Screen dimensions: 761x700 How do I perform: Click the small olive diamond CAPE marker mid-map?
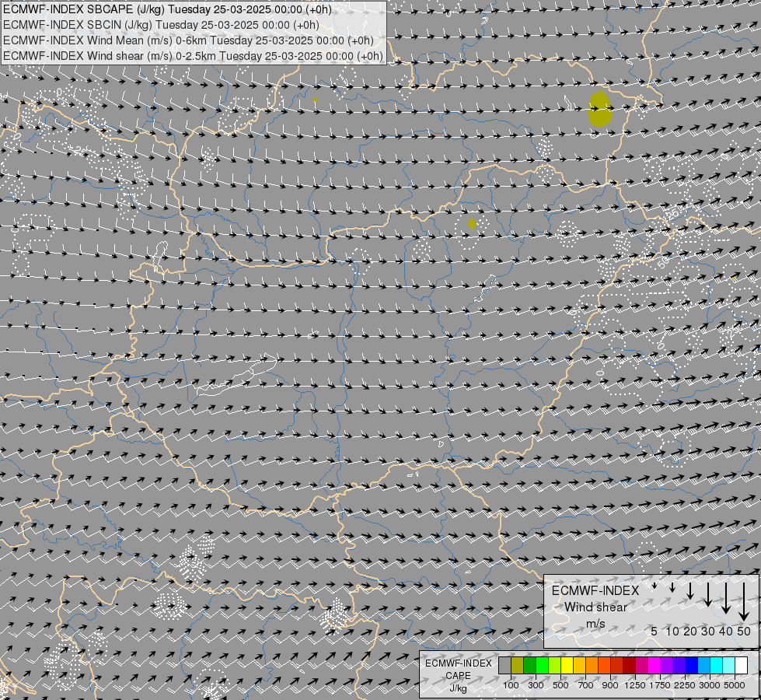[x=472, y=224]
